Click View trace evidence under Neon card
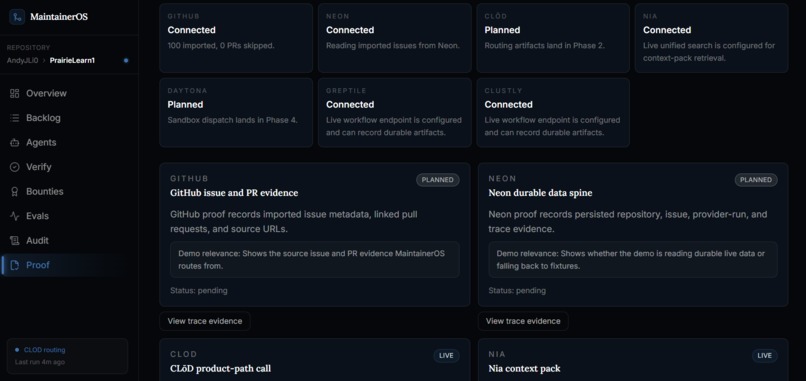 point(523,321)
